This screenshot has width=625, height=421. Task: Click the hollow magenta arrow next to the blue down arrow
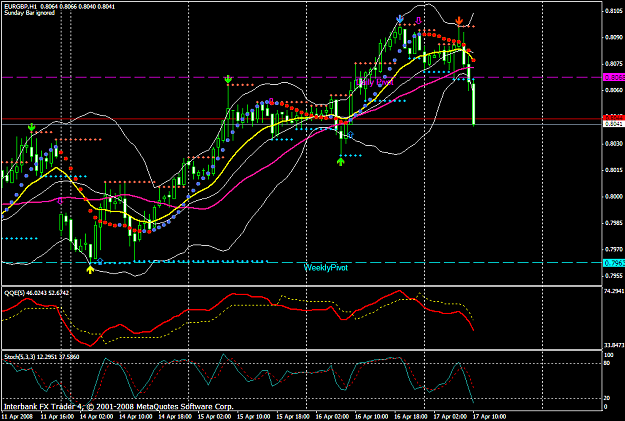pos(418,20)
